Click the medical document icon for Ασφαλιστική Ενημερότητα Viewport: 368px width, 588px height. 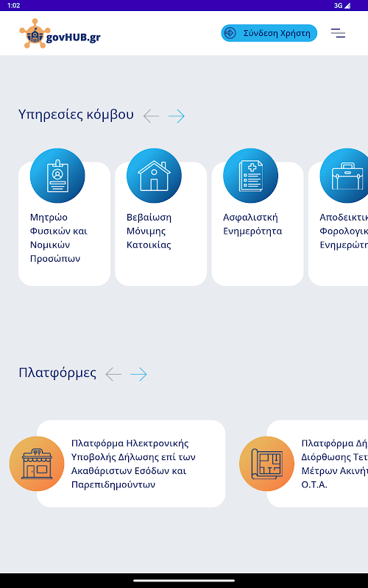250,176
